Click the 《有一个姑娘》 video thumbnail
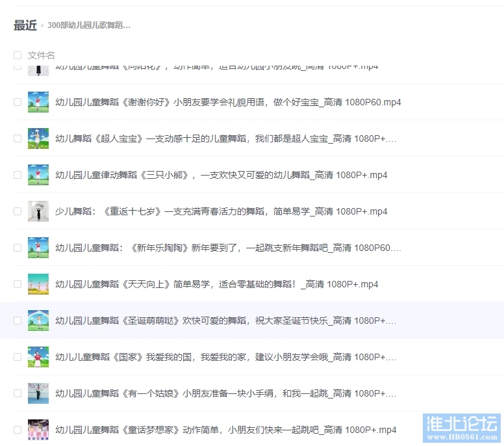Screen dimensions: 504x446 pos(38,393)
